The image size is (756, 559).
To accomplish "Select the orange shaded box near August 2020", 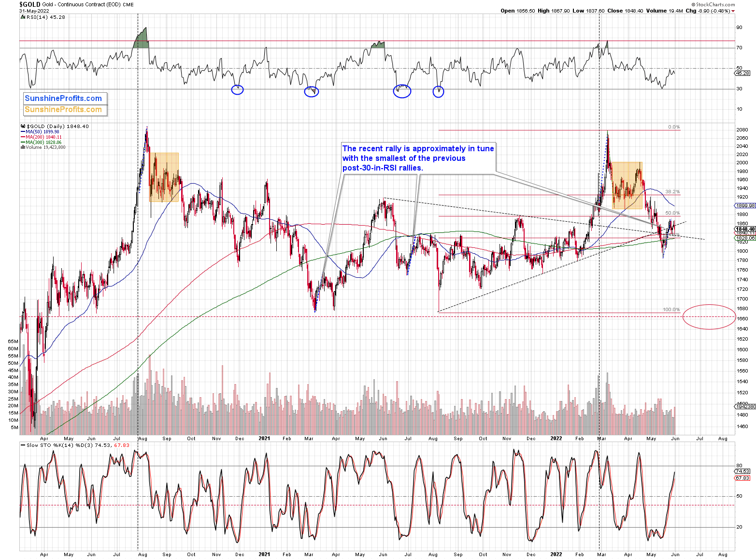I will [164, 177].
